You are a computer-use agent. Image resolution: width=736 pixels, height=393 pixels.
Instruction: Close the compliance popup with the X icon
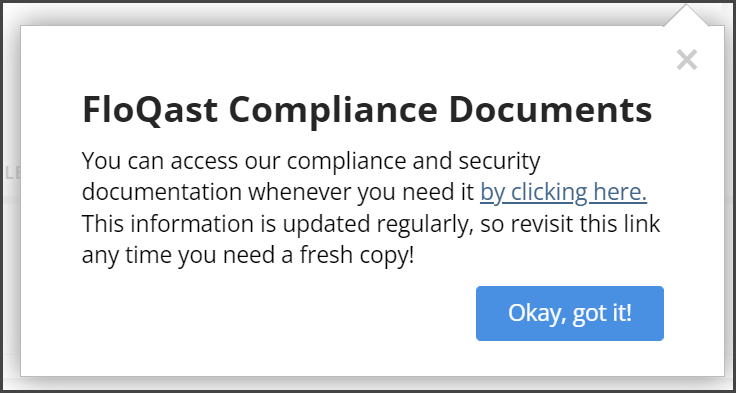tap(687, 60)
